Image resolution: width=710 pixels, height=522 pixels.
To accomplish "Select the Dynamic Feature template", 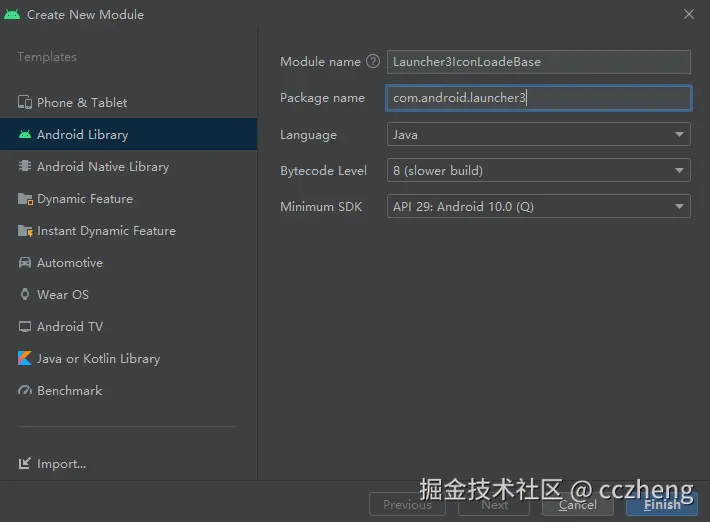I will pos(129,199).
